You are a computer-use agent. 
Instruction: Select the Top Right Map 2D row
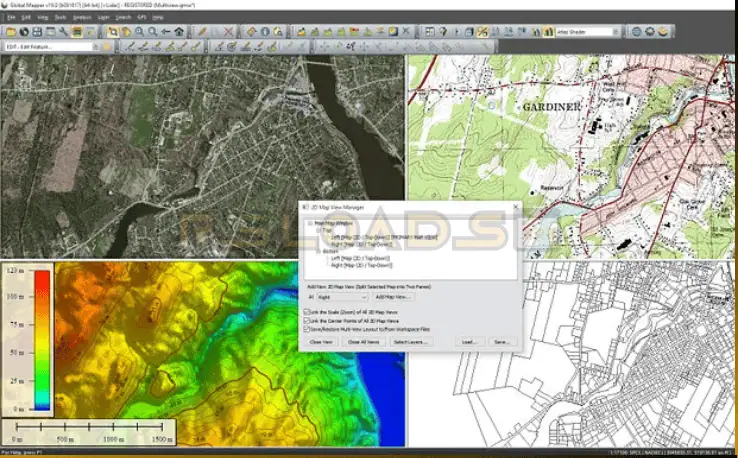361,244
